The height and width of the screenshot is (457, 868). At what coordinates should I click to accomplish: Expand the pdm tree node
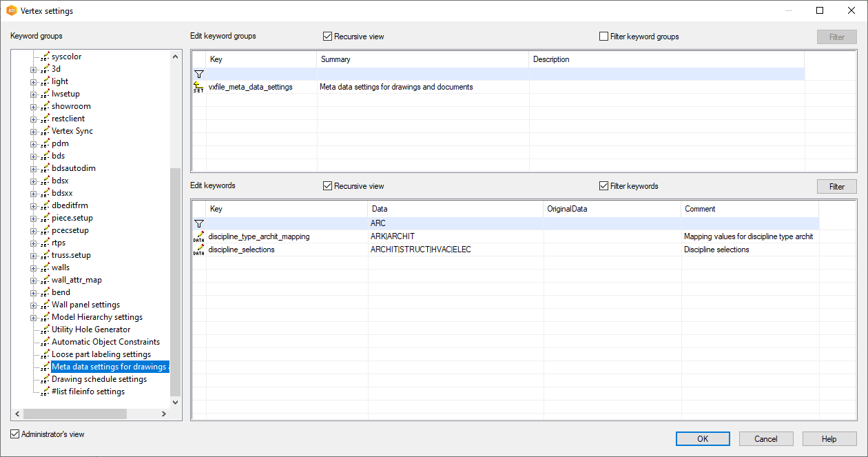[x=33, y=143]
